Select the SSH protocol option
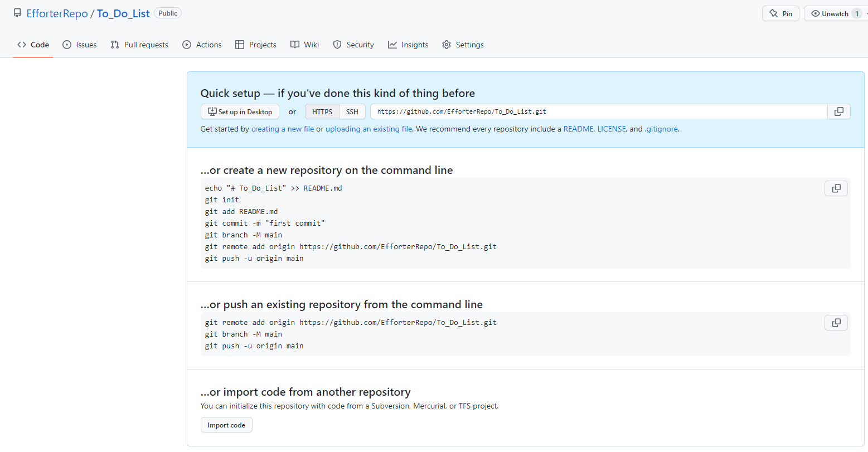This screenshot has height=452, width=868. pyautogui.click(x=352, y=111)
